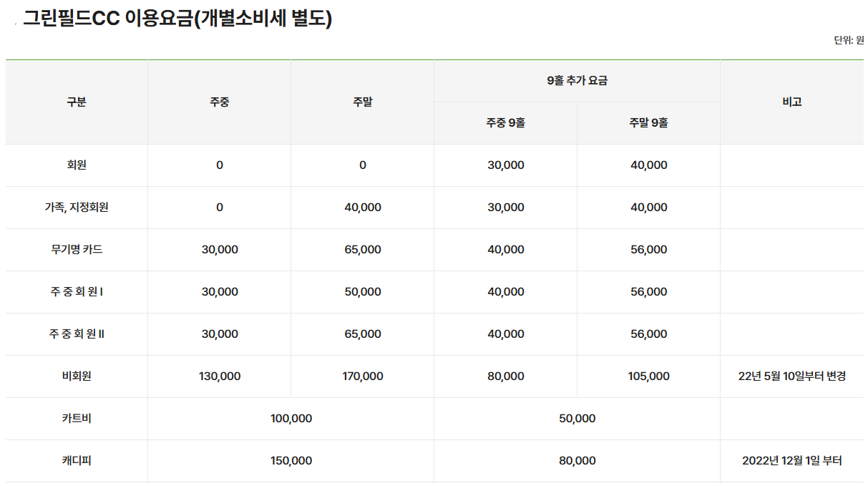
Task: Click the 카트비 row label
Action: [x=77, y=419]
